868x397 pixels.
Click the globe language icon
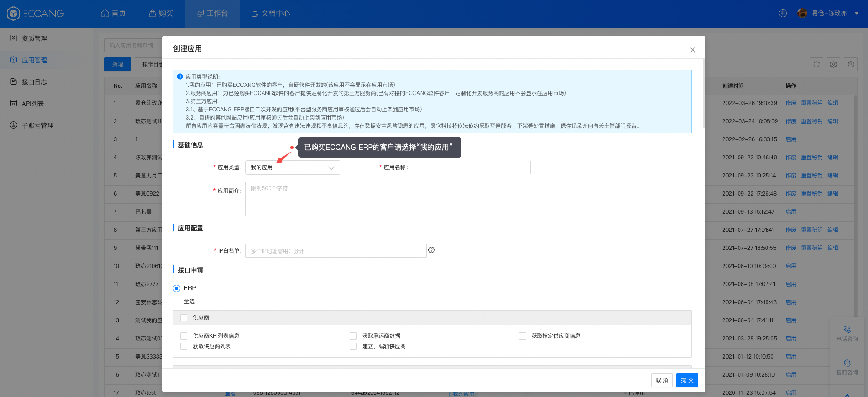[783, 13]
